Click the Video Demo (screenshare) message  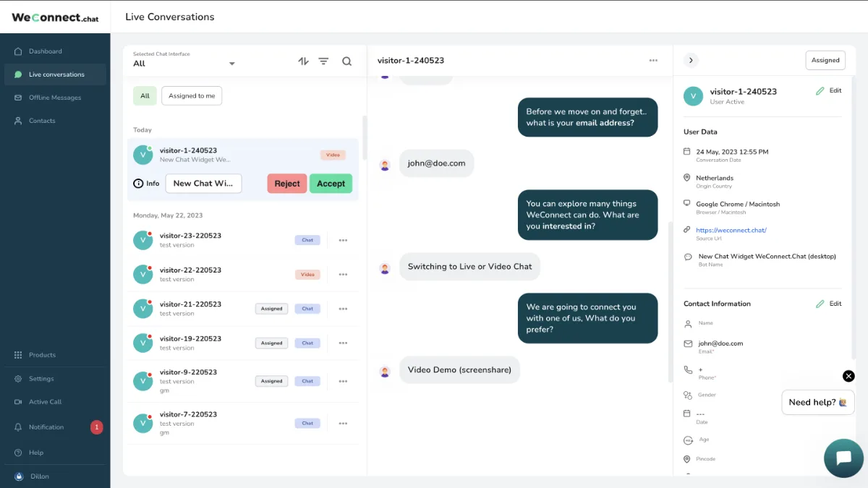coord(459,370)
